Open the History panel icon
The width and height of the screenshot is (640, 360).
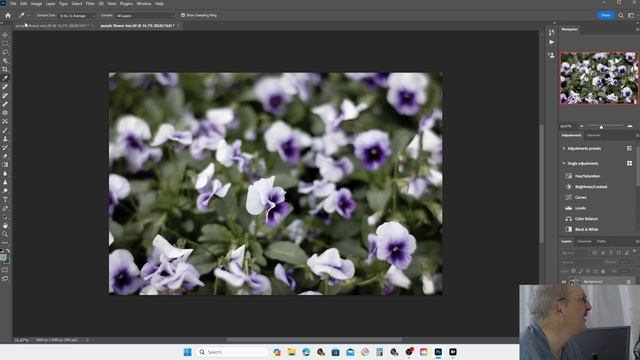coord(552,32)
